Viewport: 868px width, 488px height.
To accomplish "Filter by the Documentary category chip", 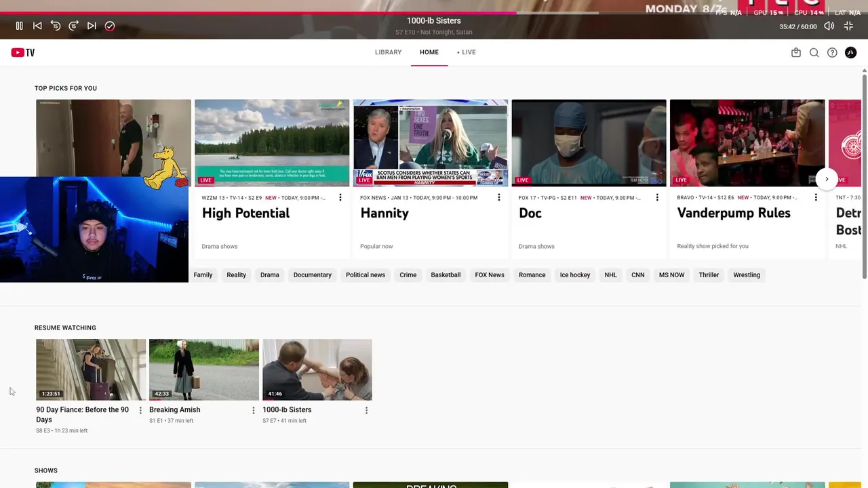I will point(313,275).
